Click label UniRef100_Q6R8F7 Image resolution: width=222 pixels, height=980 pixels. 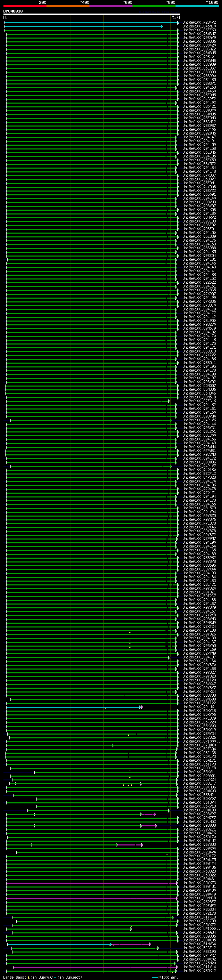[199, 902]
